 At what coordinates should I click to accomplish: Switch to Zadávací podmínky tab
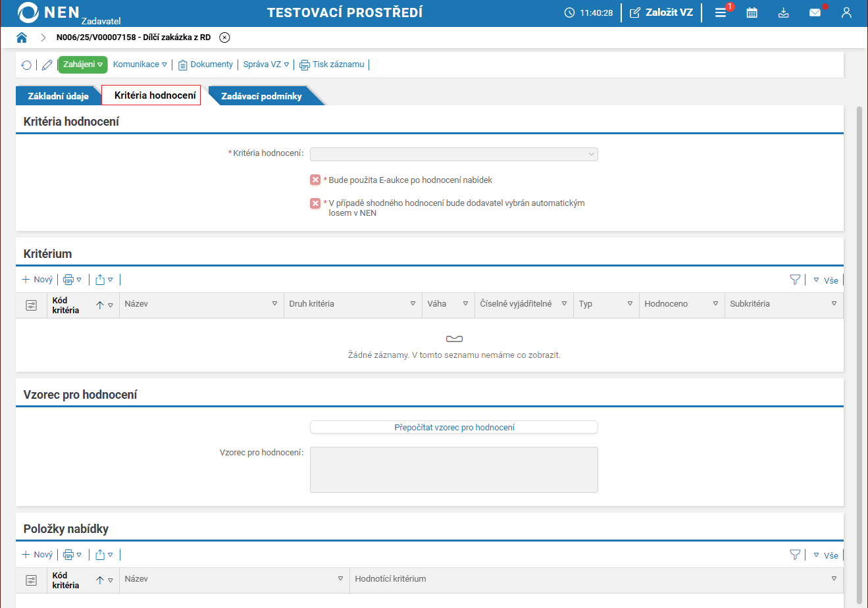point(262,96)
